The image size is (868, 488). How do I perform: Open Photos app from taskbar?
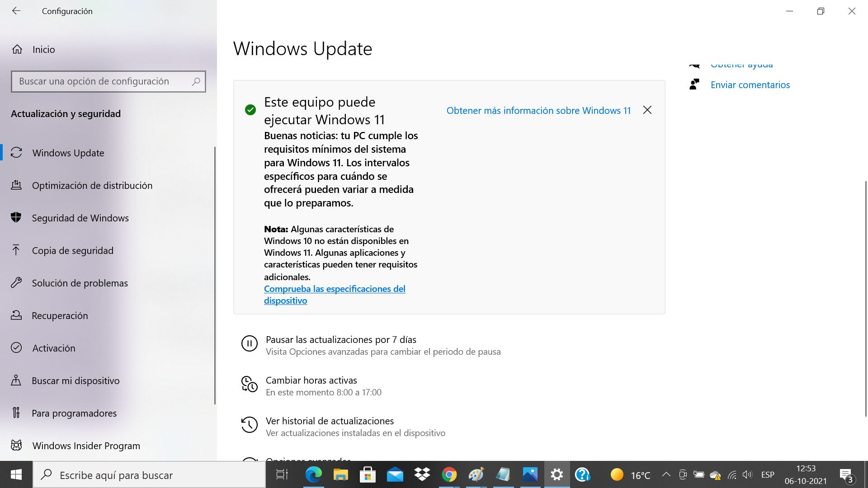coord(530,474)
